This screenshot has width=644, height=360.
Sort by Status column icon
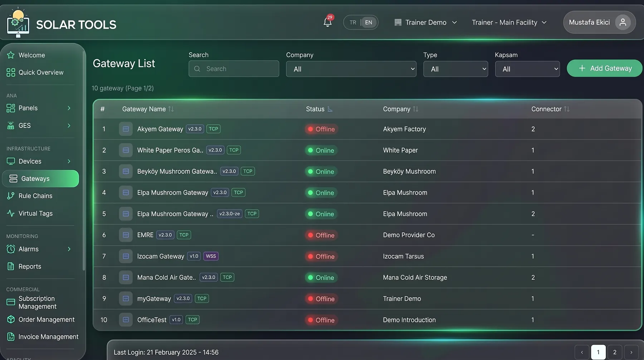point(330,109)
